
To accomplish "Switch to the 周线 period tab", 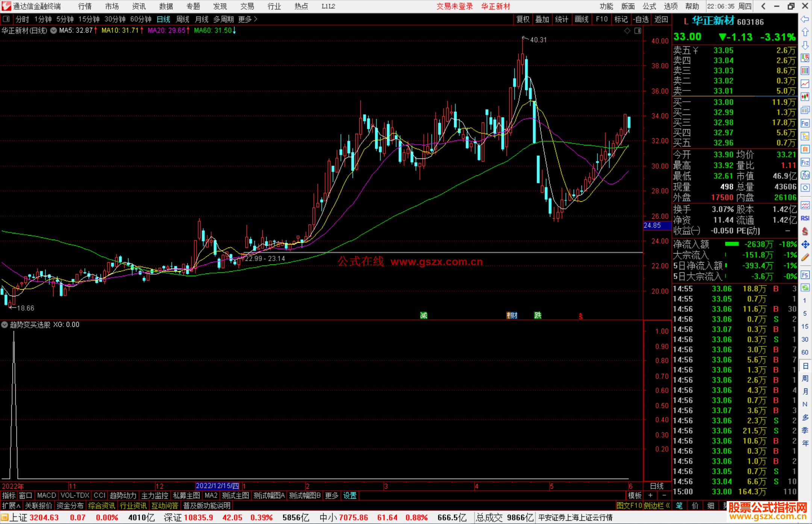I will point(183,19).
